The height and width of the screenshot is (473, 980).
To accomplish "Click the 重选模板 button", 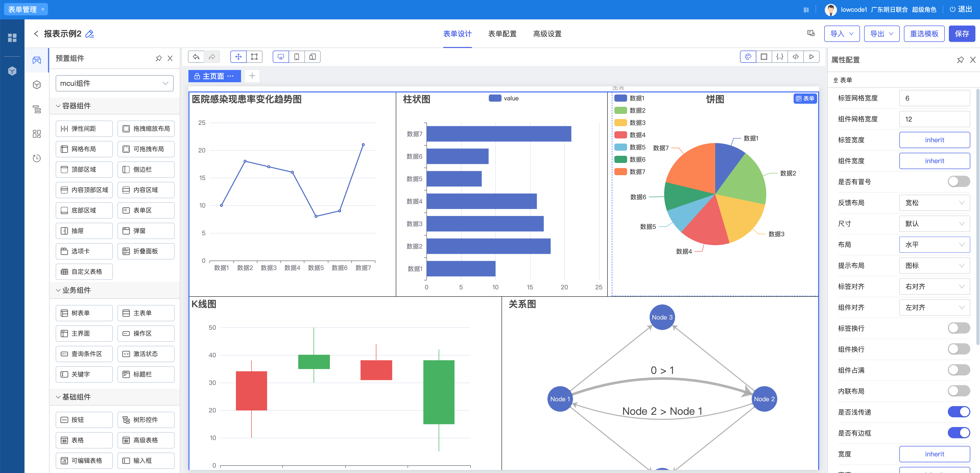I will (924, 34).
